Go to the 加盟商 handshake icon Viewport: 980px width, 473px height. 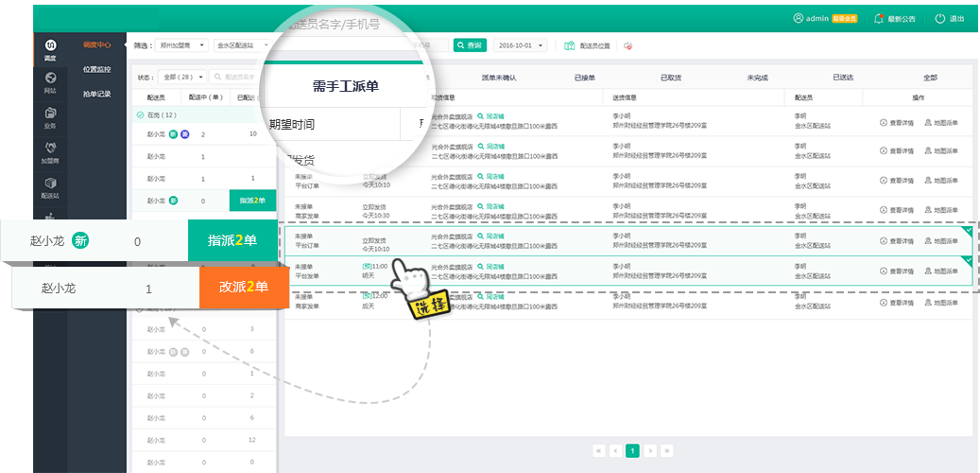(x=50, y=151)
